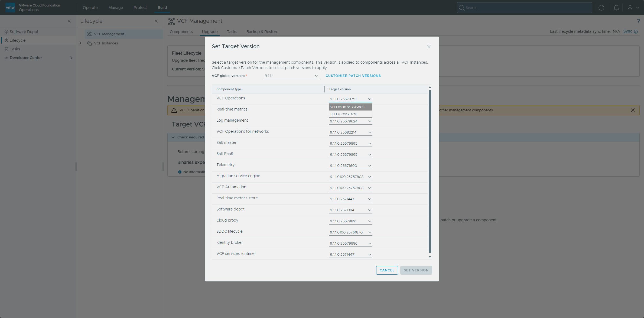Open Telemetry target version dropdown
This screenshot has width=644, height=318.
tap(350, 166)
